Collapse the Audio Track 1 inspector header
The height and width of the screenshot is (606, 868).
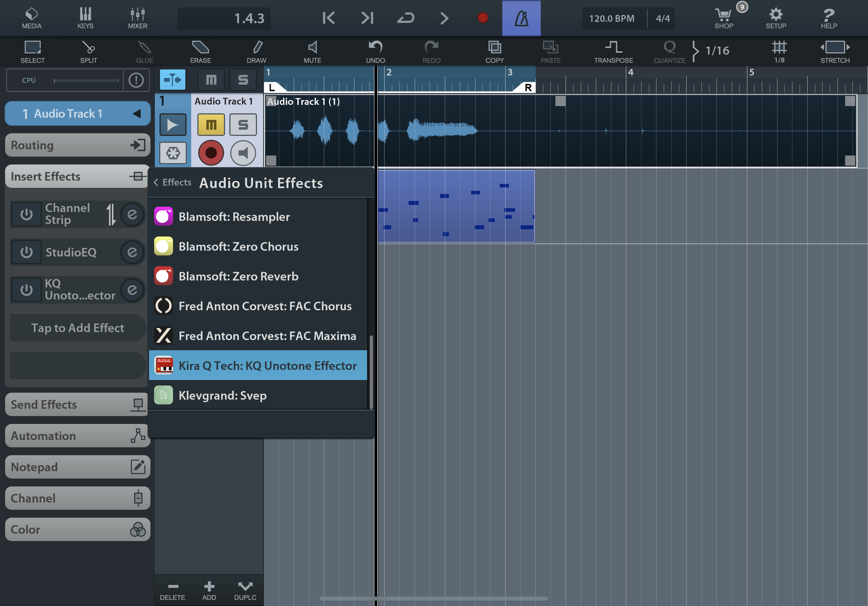77,113
